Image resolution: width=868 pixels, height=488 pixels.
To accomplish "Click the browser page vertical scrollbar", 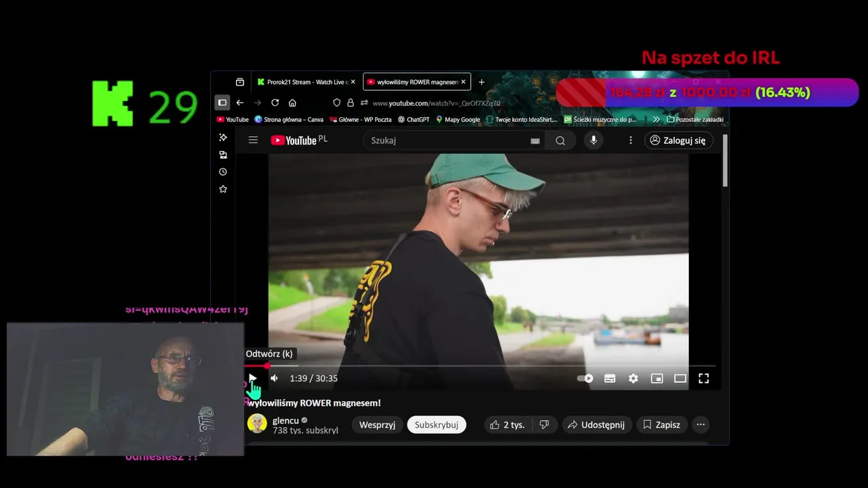I will [725, 160].
